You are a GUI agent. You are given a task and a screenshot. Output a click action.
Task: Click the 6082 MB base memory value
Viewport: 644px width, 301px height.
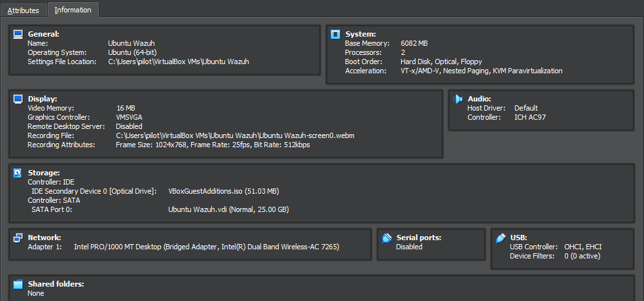click(x=414, y=43)
